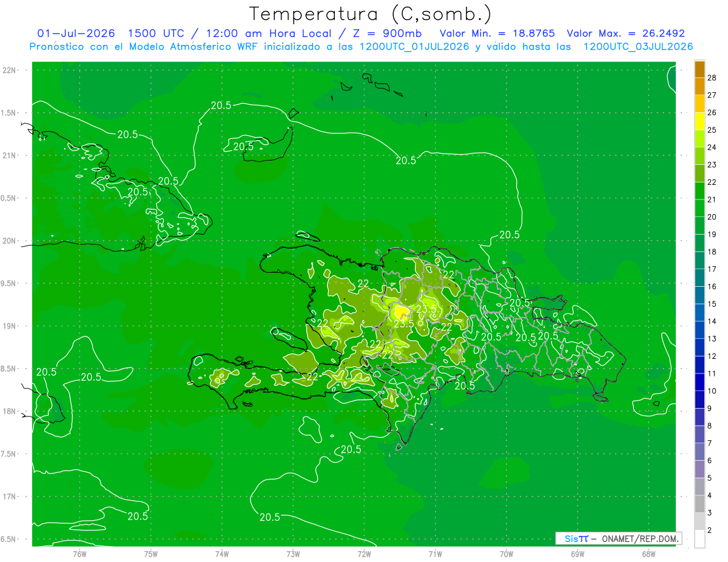728x562 pixels.
Task: Click the "71W" longitude axis label
Action: tap(435, 554)
